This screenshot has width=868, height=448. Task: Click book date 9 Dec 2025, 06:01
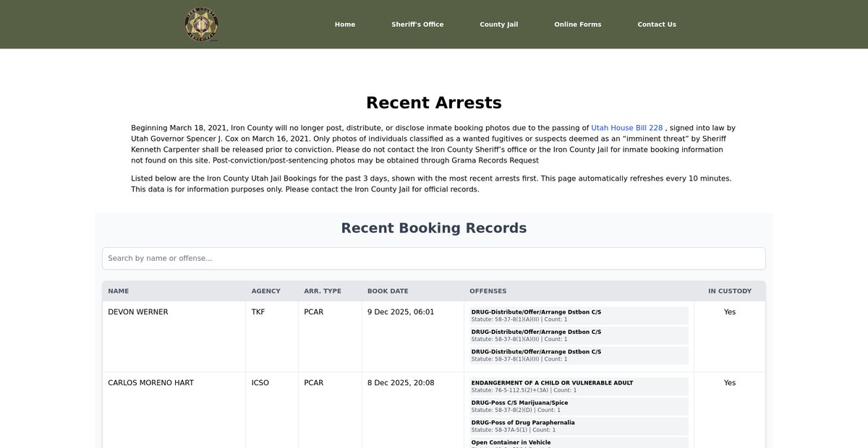(401, 312)
